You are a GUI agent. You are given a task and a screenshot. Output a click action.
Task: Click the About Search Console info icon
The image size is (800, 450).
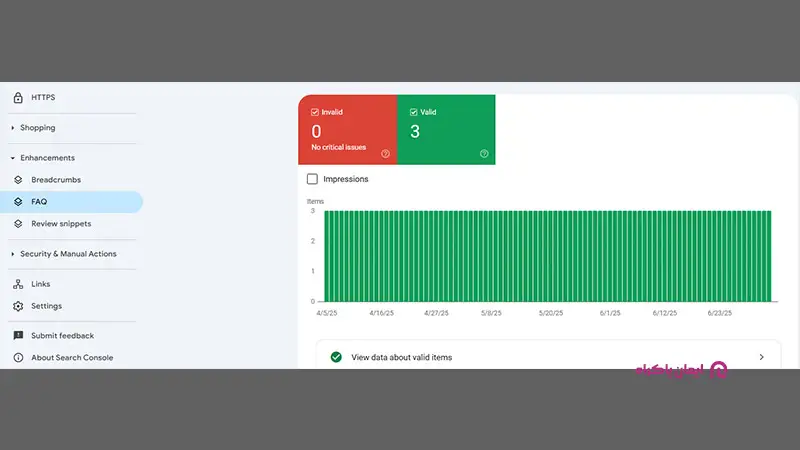(18, 358)
